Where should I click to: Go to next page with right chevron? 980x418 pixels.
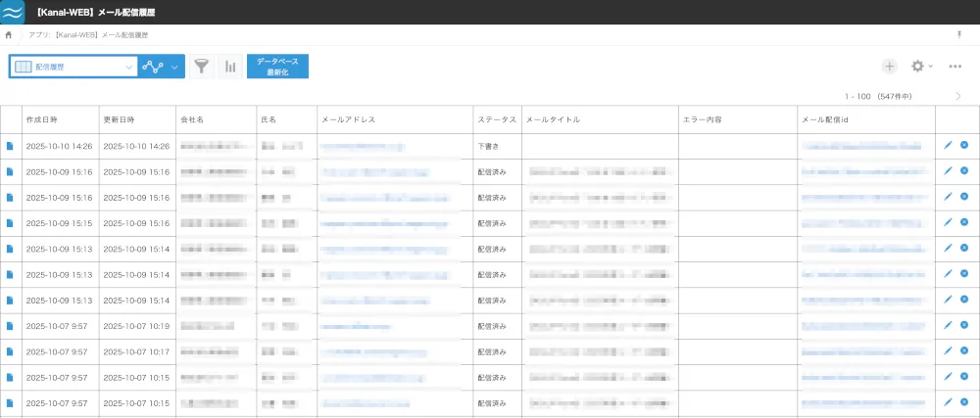click(957, 96)
